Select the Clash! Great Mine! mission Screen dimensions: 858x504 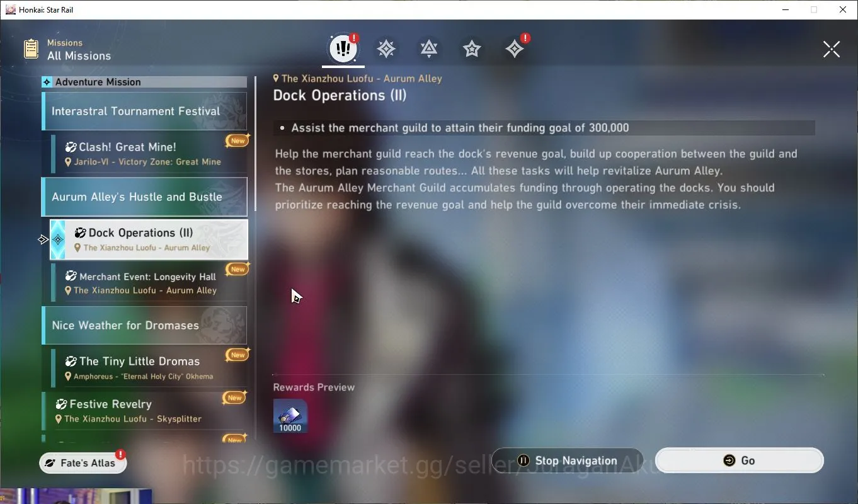[149, 153]
